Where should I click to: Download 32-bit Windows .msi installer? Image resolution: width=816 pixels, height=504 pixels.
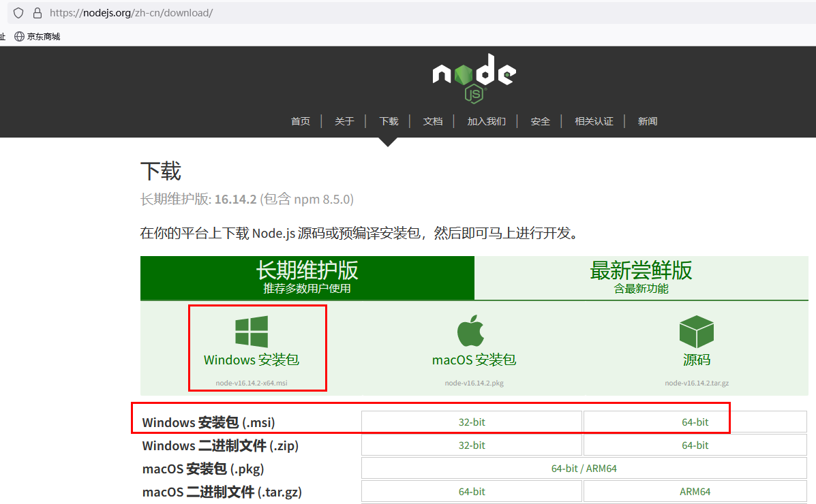click(472, 422)
